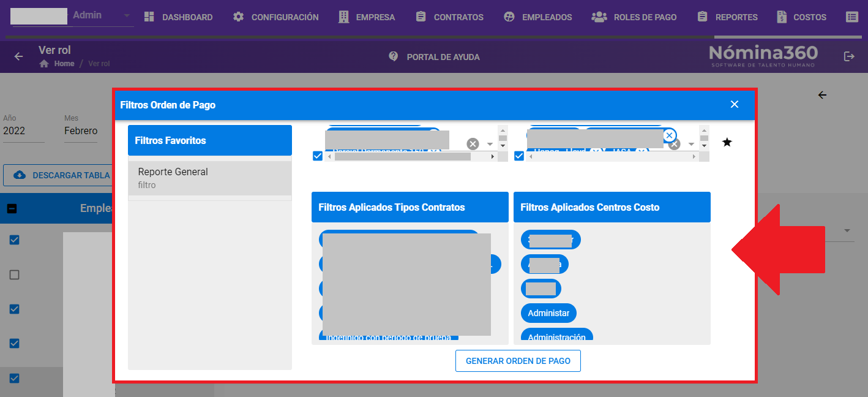Image resolution: width=868 pixels, height=397 pixels.
Task: Click the Administrar cost center chip
Action: (548, 313)
